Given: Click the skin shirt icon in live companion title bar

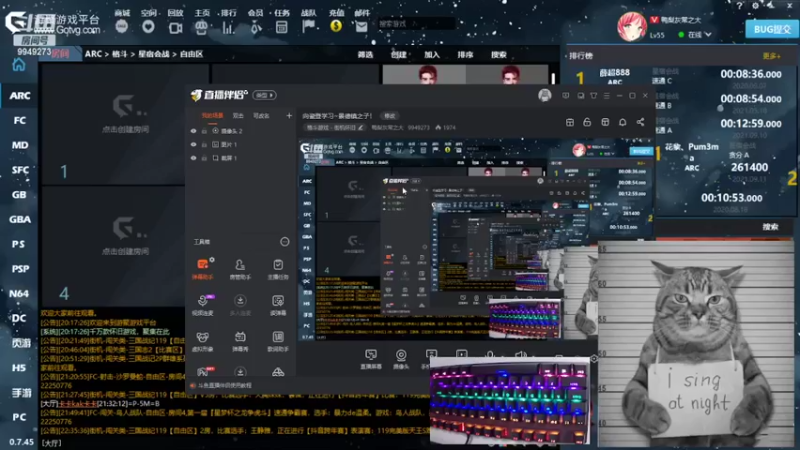Looking at the screenshot, I should pyautogui.click(x=593, y=95).
